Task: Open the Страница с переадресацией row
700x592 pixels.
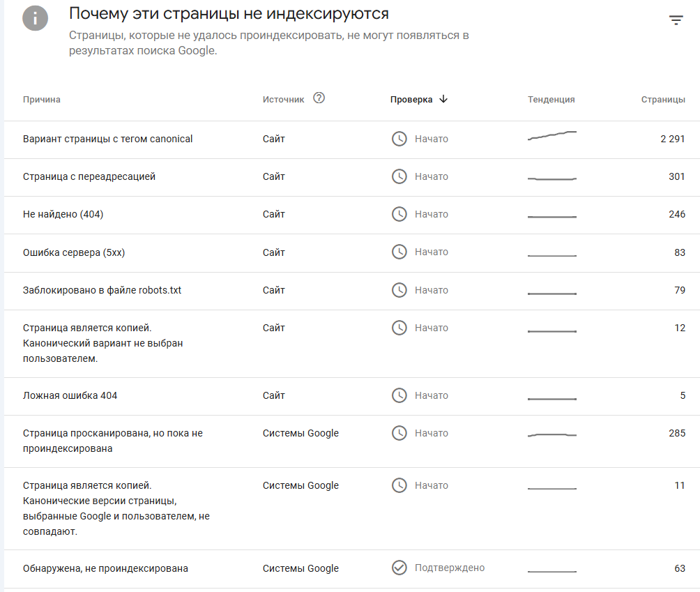Action: pos(89,177)
